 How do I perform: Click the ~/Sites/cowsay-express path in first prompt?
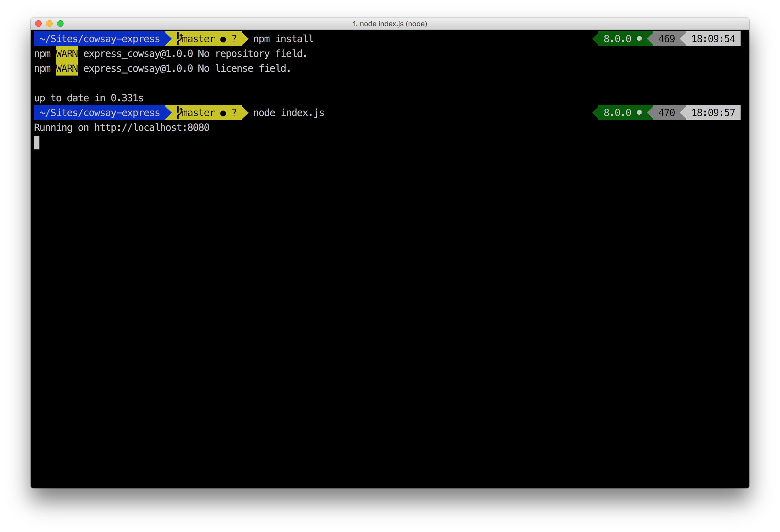(99, 39)
